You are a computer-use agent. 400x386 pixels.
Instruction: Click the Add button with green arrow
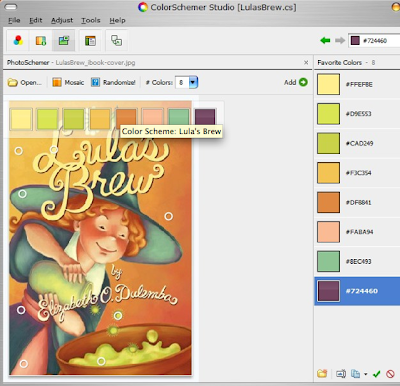296,82
